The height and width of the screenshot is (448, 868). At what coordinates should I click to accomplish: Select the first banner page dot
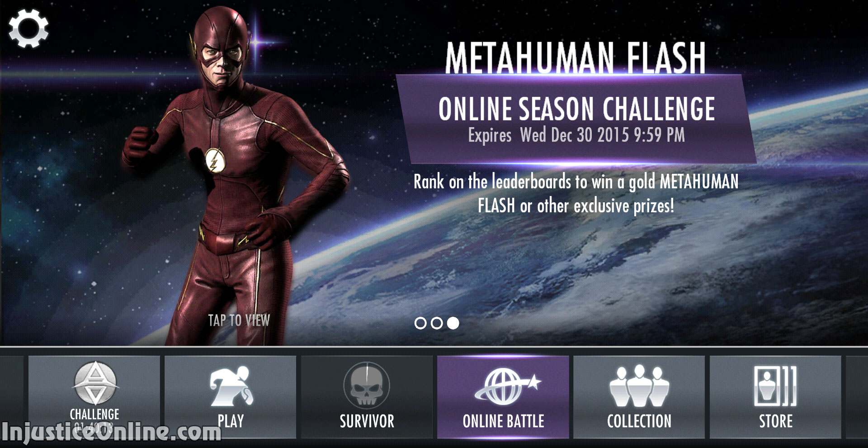tap(420, 323)
